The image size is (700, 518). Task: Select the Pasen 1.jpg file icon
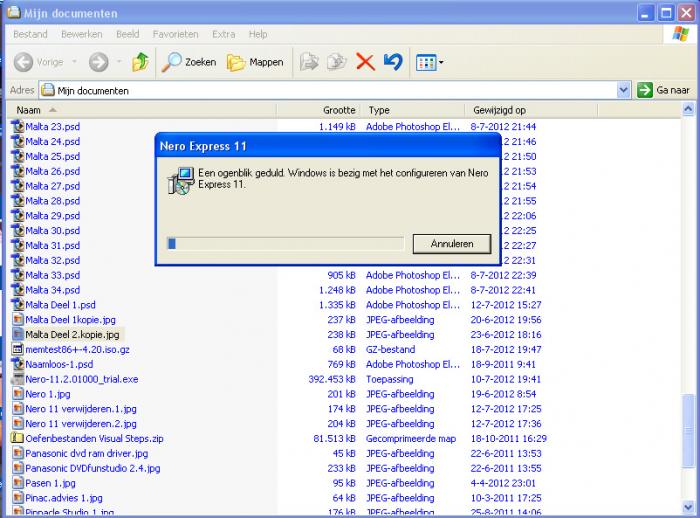[18, 483]
